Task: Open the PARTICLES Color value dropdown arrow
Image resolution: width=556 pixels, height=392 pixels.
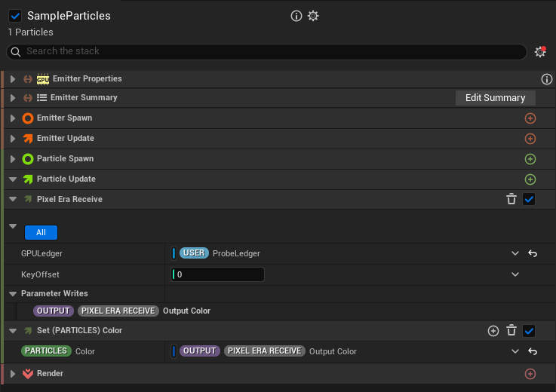Action: tap(515, 351)
